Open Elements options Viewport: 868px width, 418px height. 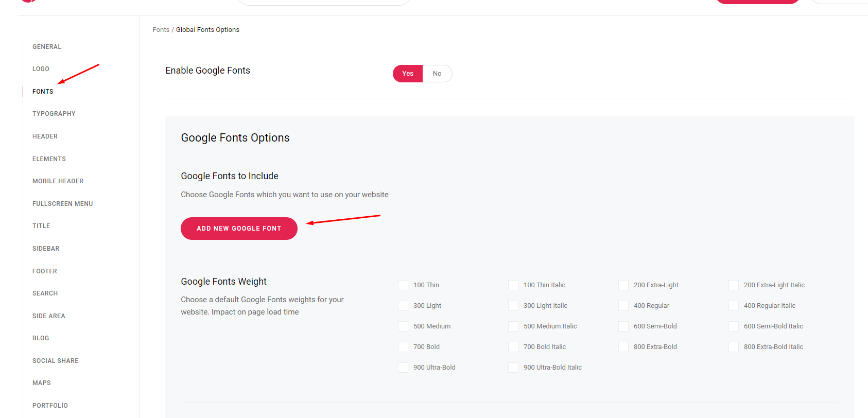49,159
